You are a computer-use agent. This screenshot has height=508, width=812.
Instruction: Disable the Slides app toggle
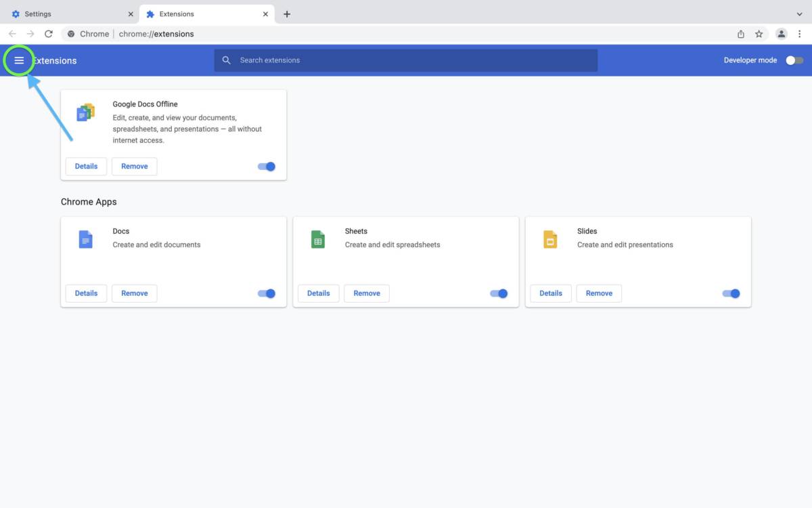pyautogui.click(x=731, y=293)
